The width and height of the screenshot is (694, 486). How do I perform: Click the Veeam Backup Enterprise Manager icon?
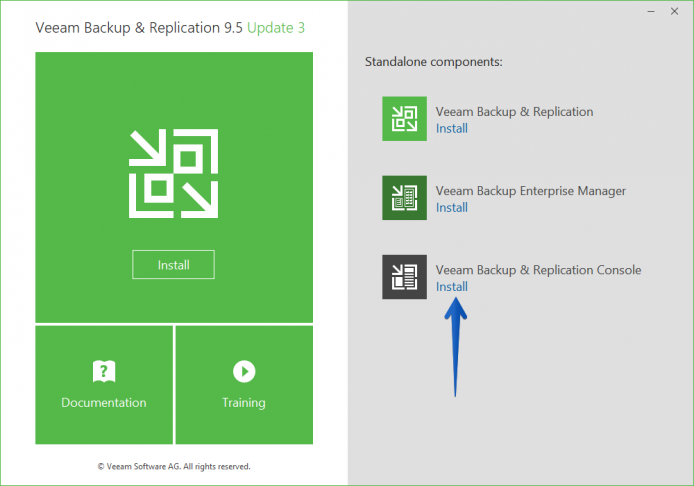click(x=405, y=198)
